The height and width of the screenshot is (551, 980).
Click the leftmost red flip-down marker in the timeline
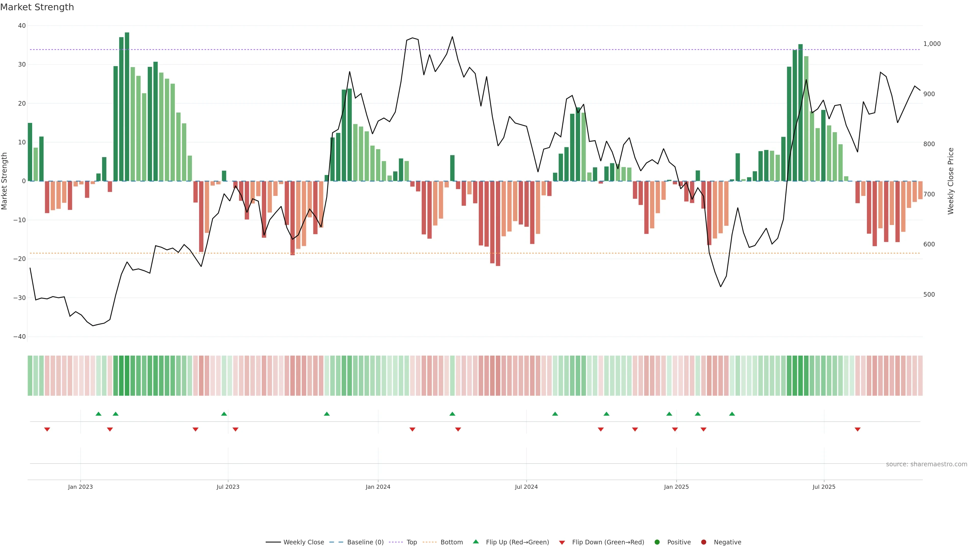click(x=47, y=429)
